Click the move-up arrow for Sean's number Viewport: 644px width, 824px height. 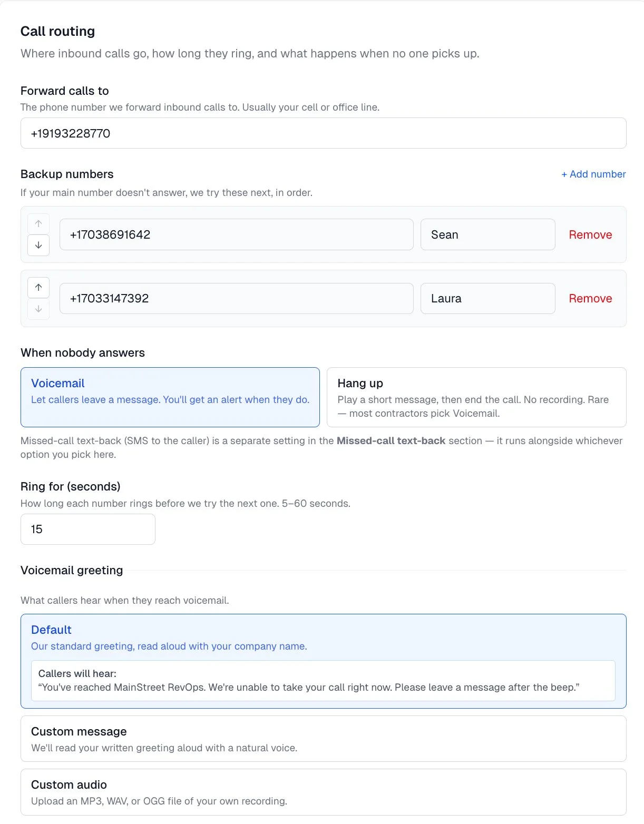tap(38, 223)
